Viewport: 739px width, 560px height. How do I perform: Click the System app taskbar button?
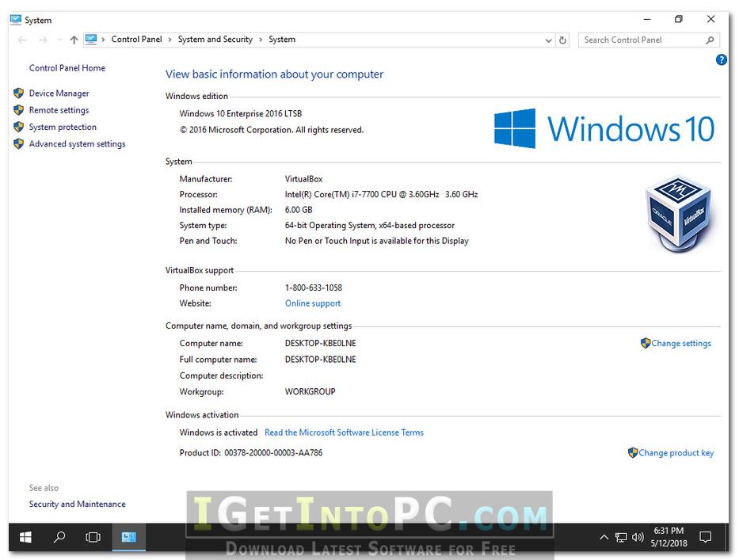coord(128,537)
